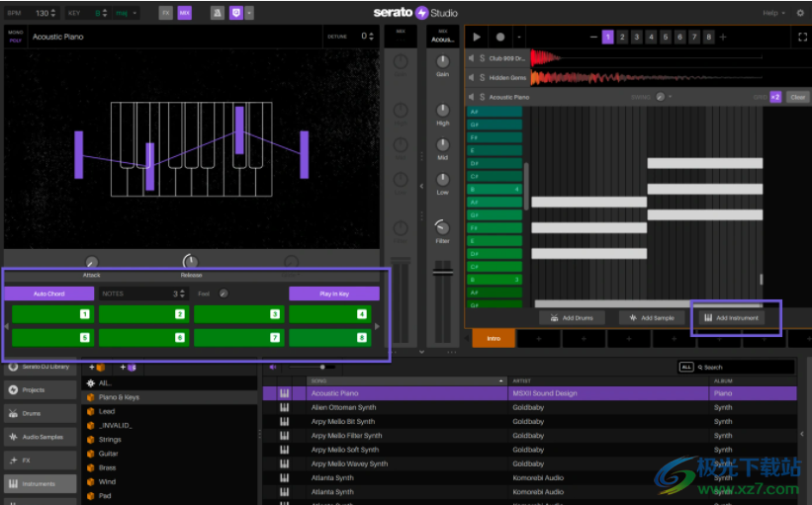Select scene 5 in the scene selector

pos(666,37)
